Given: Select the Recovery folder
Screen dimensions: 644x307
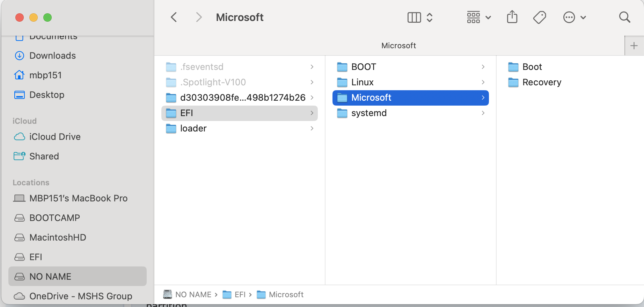Looking at the screenshot, I should [542, 82].
